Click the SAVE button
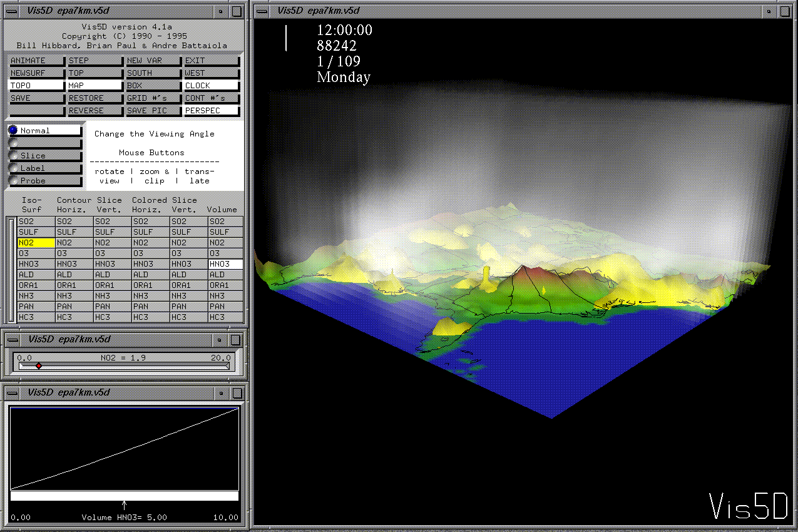This screenshot has height=532, width=798. tap(37, 98)
